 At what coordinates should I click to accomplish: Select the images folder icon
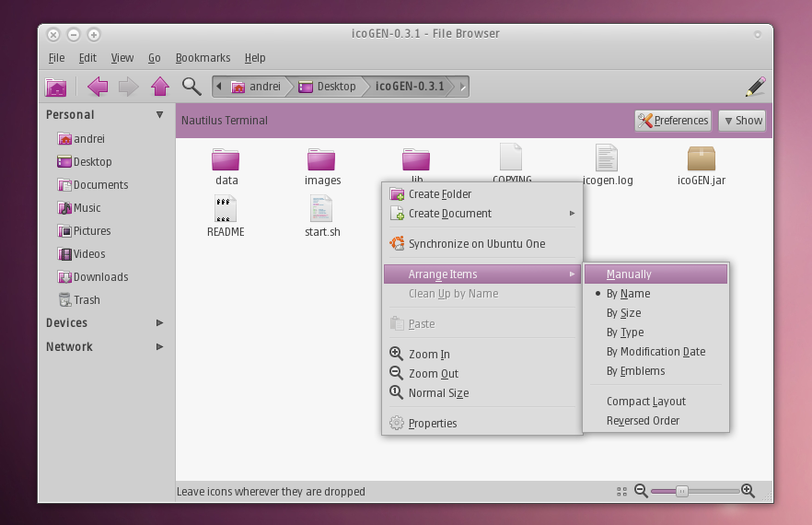click(321, 159)
